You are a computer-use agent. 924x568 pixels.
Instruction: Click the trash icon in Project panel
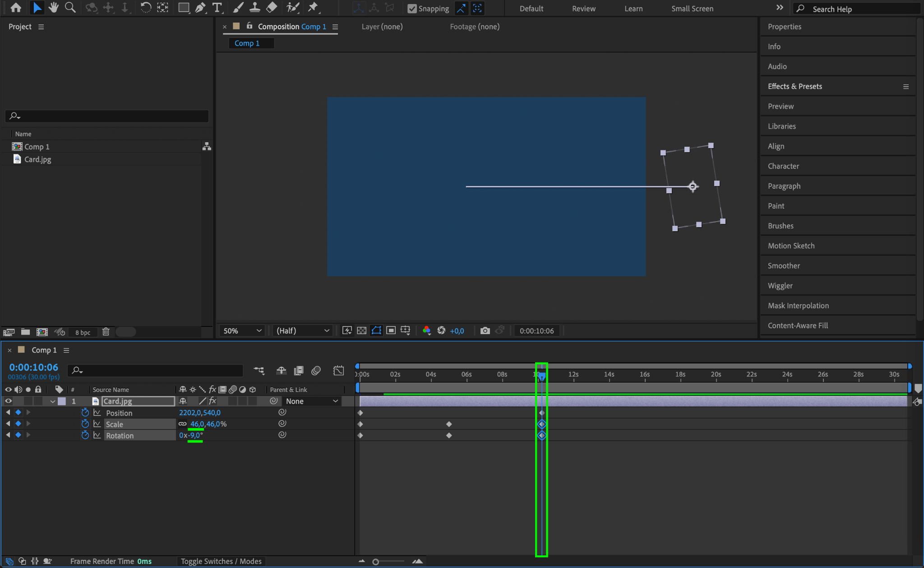[106, 332]
